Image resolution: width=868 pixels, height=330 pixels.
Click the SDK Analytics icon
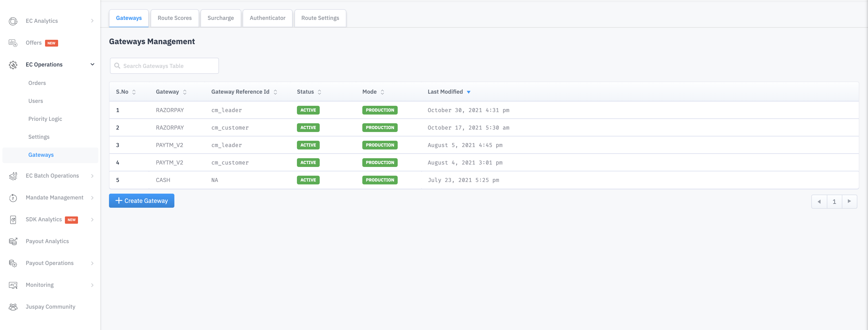click(x=13, y=220)
